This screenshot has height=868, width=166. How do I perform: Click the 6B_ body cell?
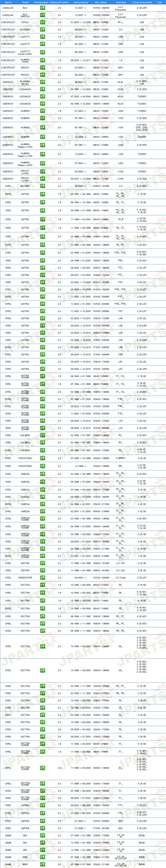tap(121, 466)
